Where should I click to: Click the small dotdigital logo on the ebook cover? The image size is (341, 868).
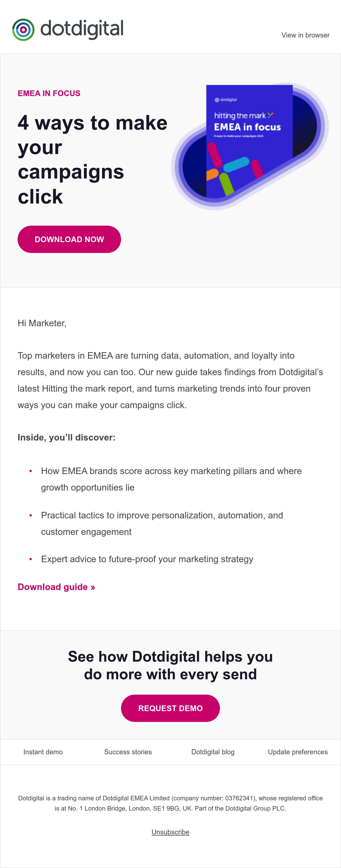click(226, 100)
